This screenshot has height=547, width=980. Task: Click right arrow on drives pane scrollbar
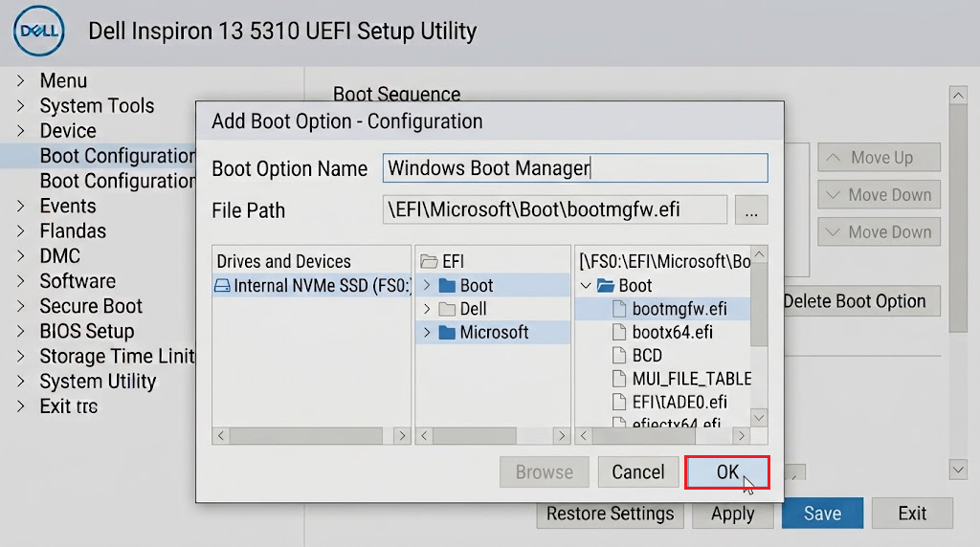point(402,435)
